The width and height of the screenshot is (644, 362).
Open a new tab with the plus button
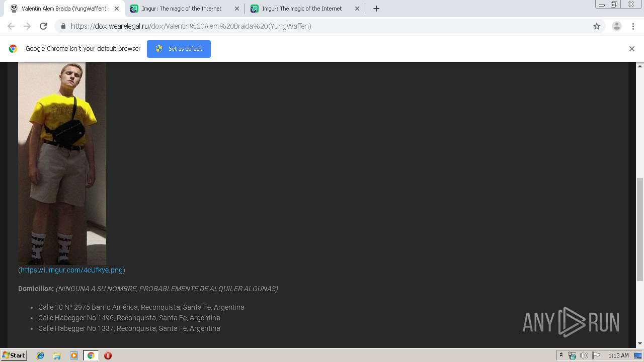[x=376, y=9]
